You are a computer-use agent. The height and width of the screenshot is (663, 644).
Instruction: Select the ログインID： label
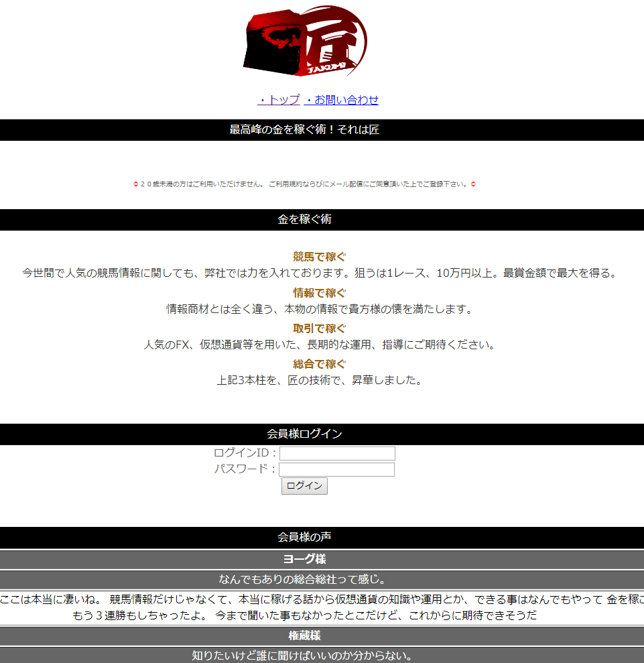245,453
